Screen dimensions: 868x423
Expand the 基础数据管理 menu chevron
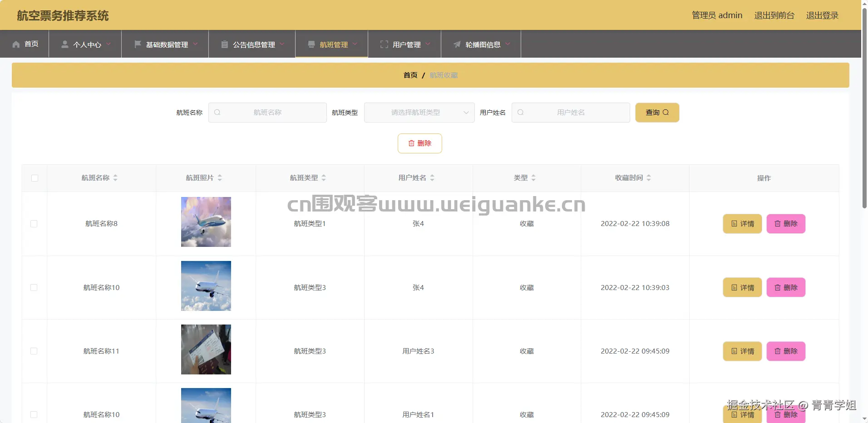tap(195, 44)
